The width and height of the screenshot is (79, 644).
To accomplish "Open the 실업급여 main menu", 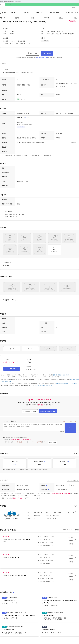I will pyautogui.click(x=39, y=13).
